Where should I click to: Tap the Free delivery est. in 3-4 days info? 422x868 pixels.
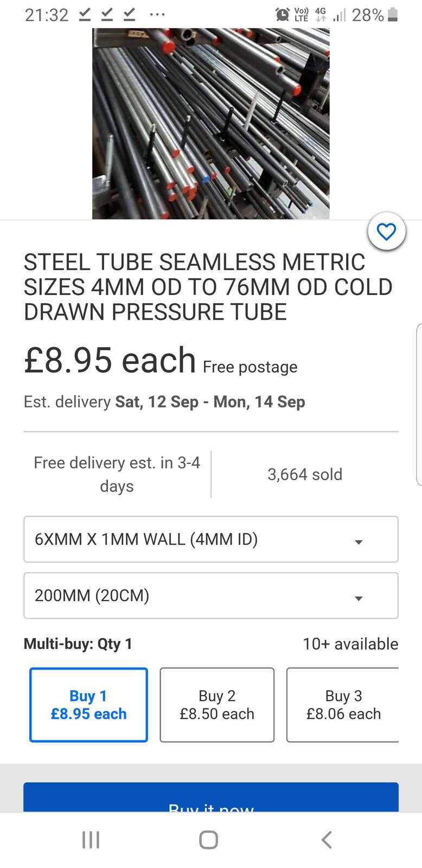(117, 474)
